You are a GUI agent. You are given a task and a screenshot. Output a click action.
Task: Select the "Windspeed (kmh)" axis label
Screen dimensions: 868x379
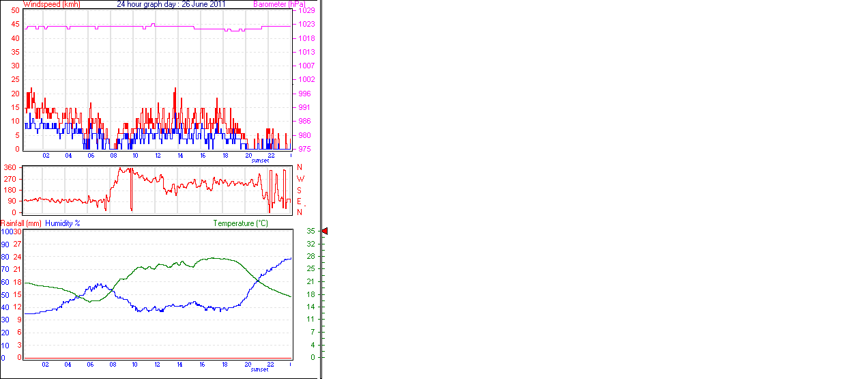click(51, 4)
